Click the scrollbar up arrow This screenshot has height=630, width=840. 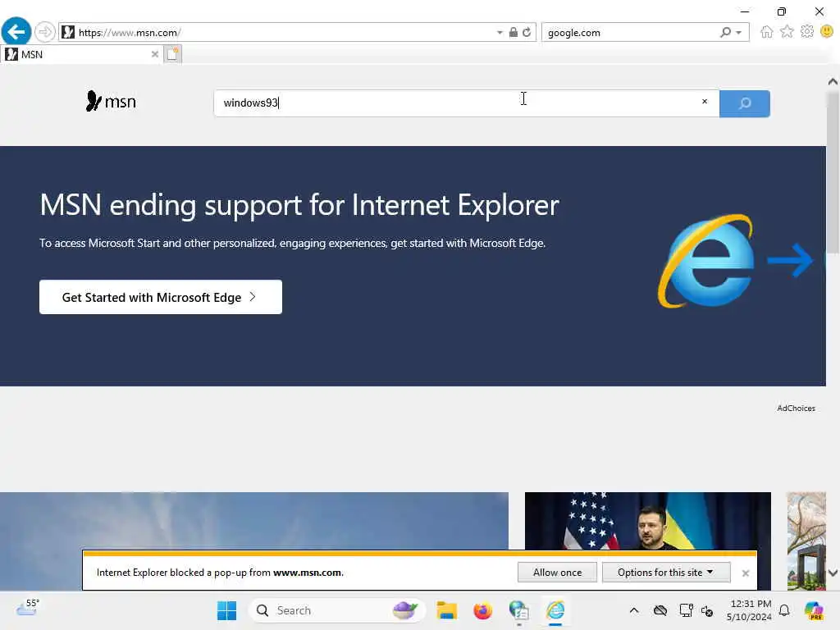tap(833, 81)
